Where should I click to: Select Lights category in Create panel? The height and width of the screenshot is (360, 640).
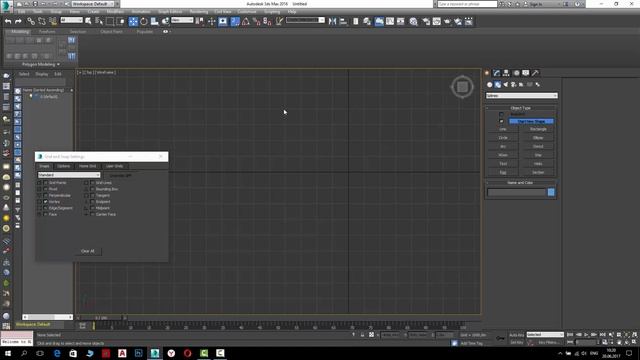point(506,84)
